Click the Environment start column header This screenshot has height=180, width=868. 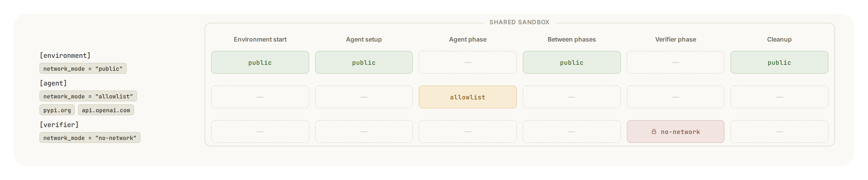point(260,40)
